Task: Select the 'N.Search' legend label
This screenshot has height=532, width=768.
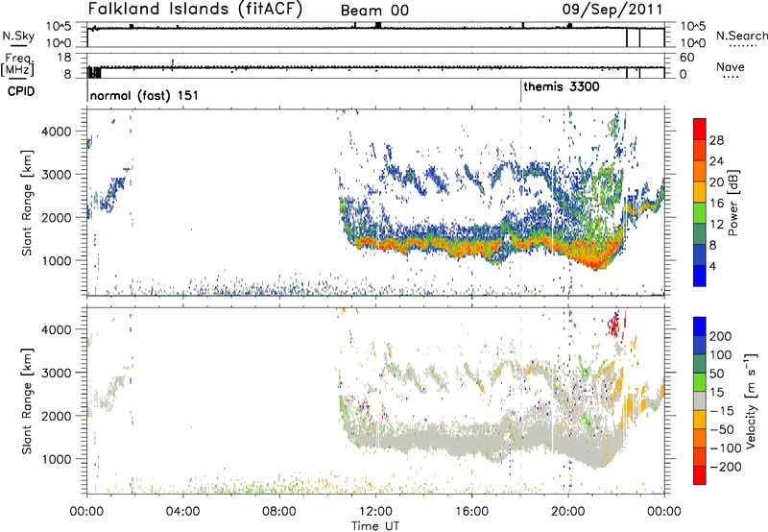Action: (742, 36)
